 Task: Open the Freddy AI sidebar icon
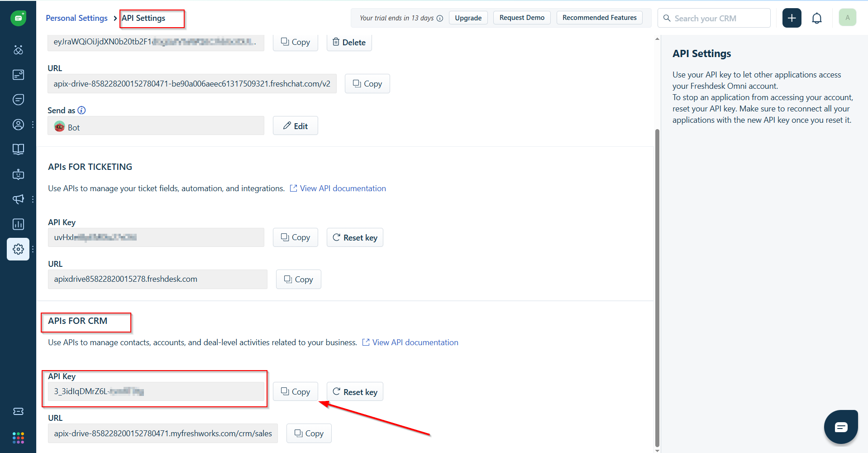pos(18,50)
